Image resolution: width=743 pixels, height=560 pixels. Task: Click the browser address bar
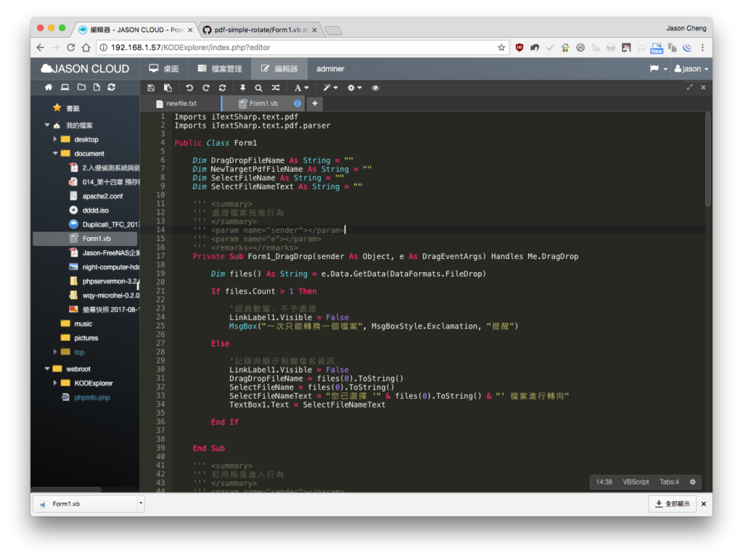303,47
